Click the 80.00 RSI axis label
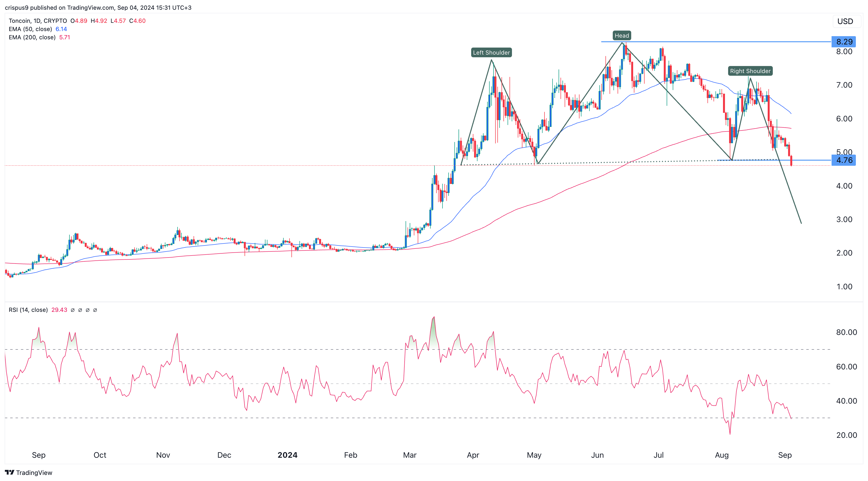Viewport: 868px width, 481px height. click(x=846, y=332)
